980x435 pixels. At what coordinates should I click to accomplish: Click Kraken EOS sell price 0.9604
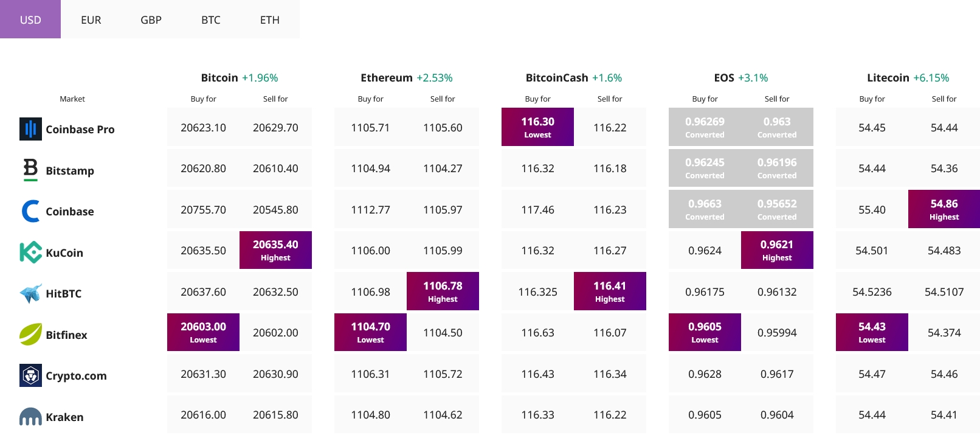[x=777, y=415]
